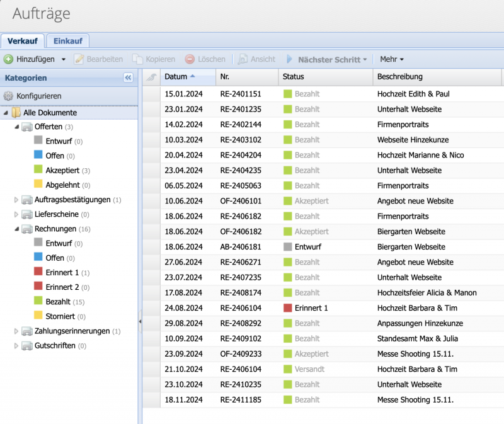
Task: Click the Alle Dokumente folder icon
Action: (x=18, y=112)
